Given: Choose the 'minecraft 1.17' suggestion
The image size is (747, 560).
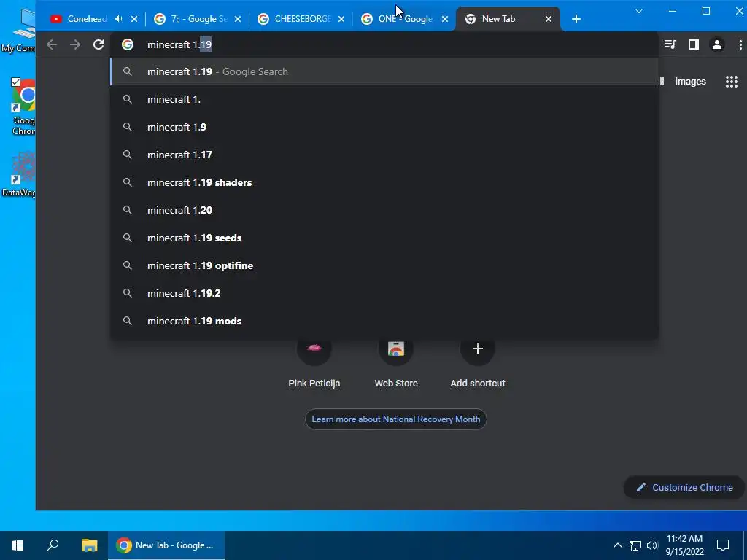Looking at the screenshot, I should pos(384,155).
